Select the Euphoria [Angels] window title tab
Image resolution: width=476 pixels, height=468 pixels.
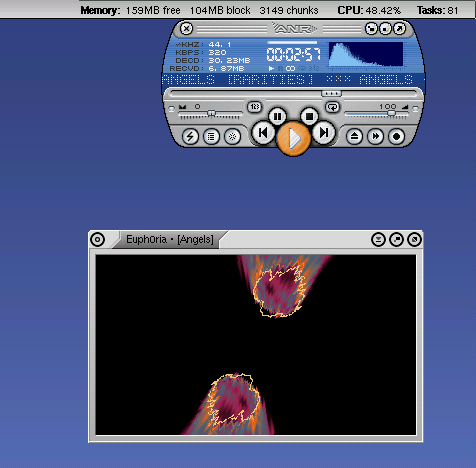tap(170, 239)
